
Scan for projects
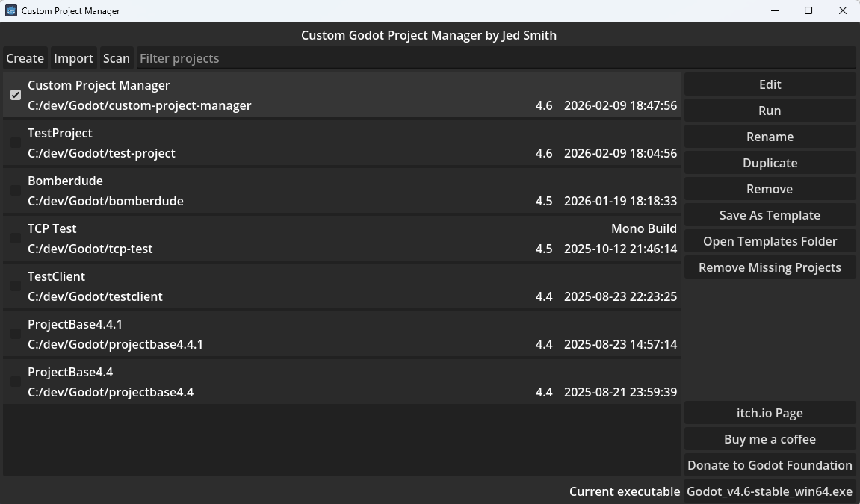[116, 58]
